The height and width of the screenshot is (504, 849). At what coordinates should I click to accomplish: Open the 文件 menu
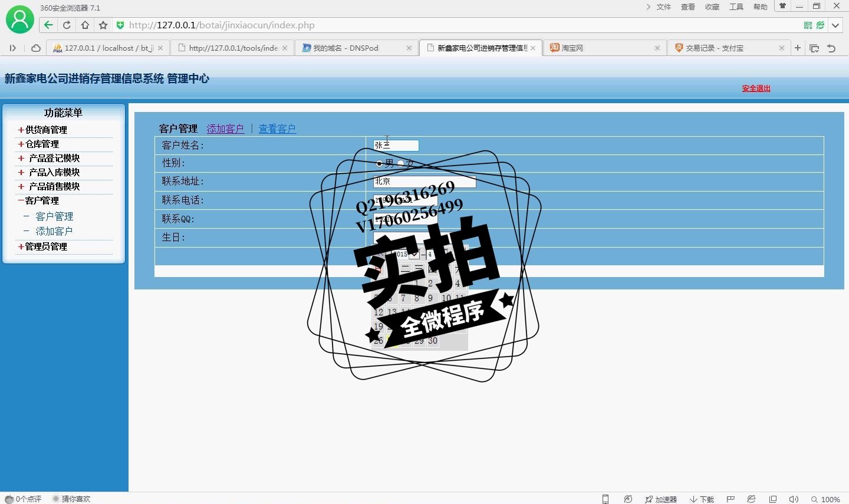664,7
